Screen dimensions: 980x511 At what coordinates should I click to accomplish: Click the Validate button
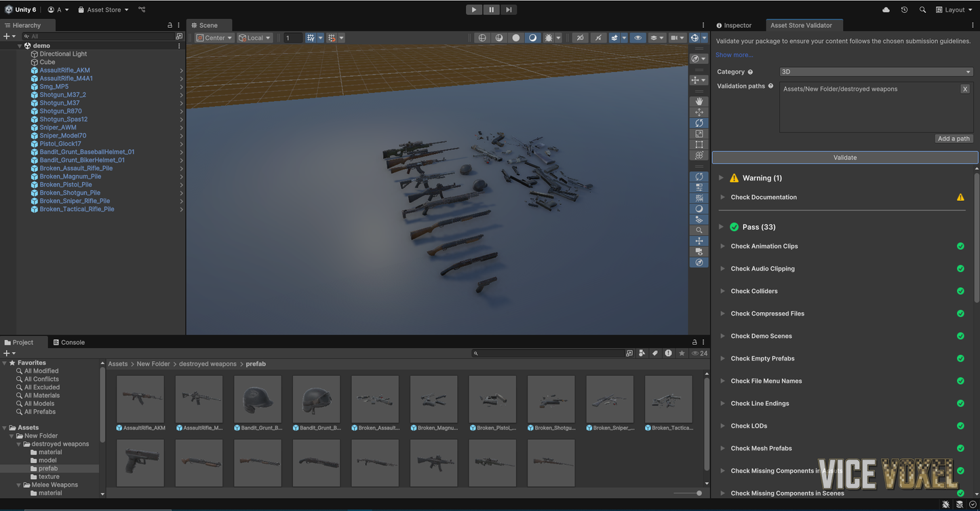pos(844,157)
